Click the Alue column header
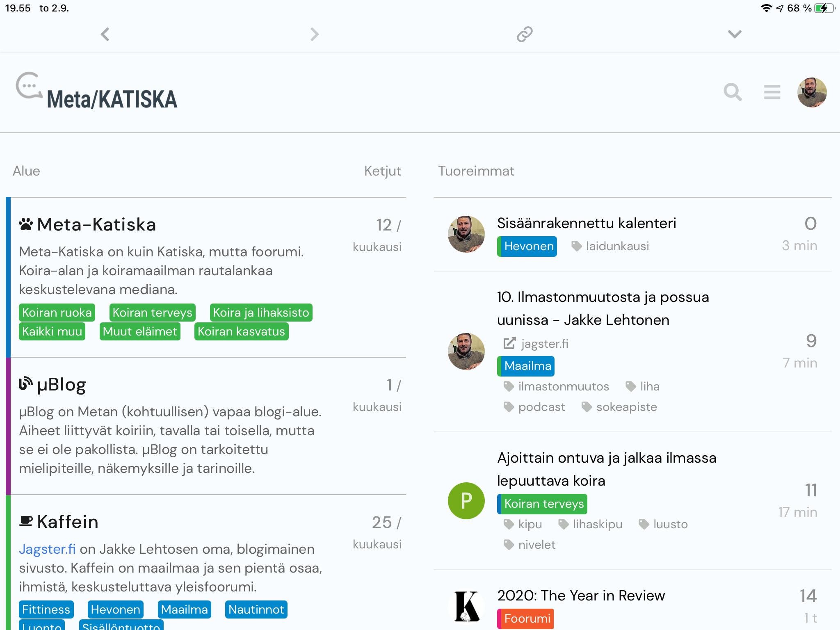The width and height of the screenshot is (840, 630). click(x=26, y=171)
